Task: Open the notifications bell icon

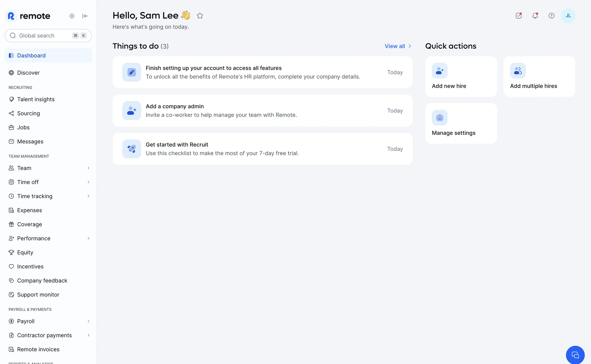Action: click(535, 16)
